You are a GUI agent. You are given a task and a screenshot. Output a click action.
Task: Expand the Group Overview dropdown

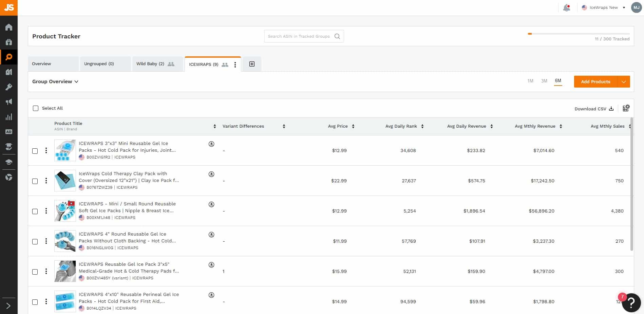(x=55, y=81)
